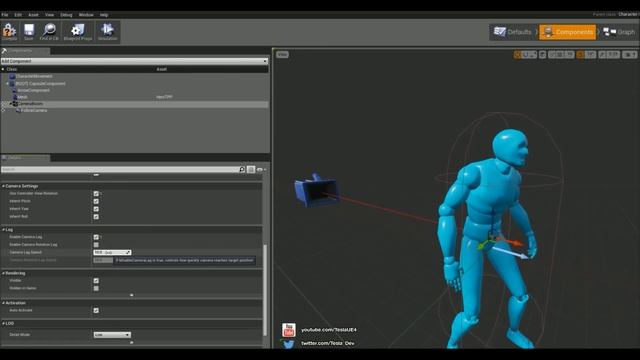The image size is (640, 360).
Task: Click the details Search input field
Action: 119,169
